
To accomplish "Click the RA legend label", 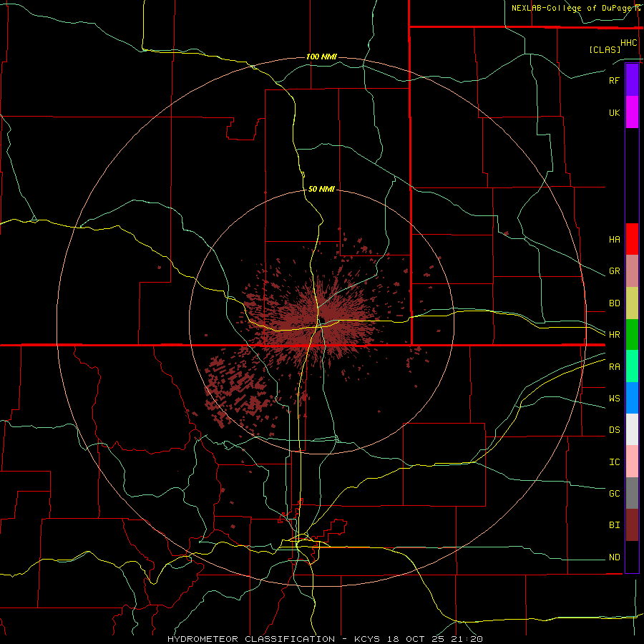I will (614, 367).
